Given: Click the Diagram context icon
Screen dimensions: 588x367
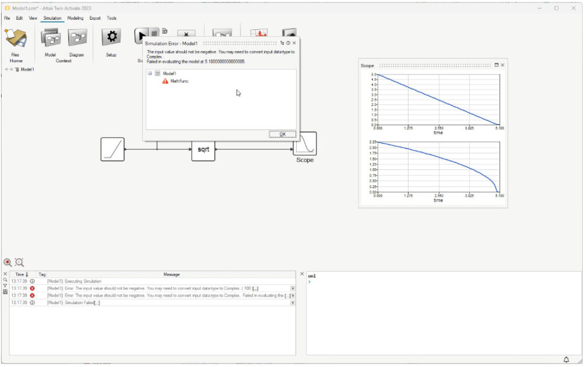Looking at the screenshot, I should [77, 39].
